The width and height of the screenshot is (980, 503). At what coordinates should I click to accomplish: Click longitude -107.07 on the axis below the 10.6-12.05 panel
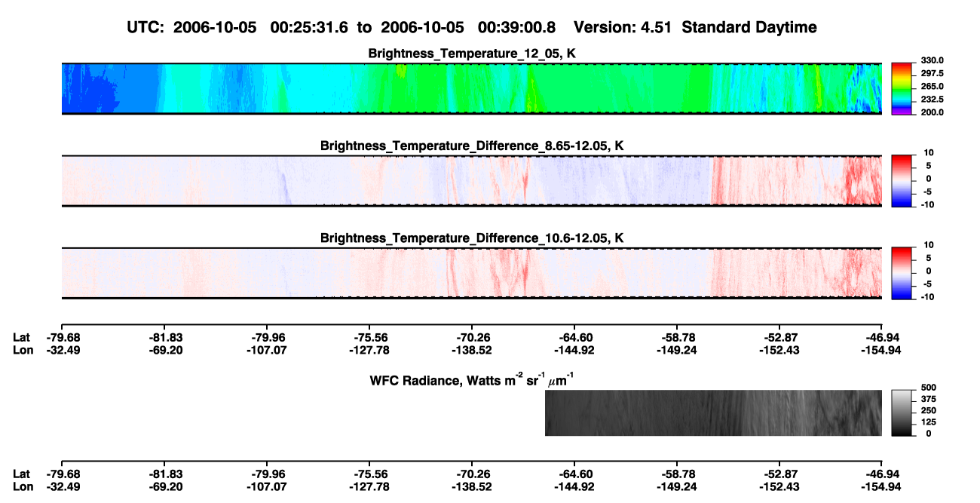pyautogui.click(x=266, y=349)
